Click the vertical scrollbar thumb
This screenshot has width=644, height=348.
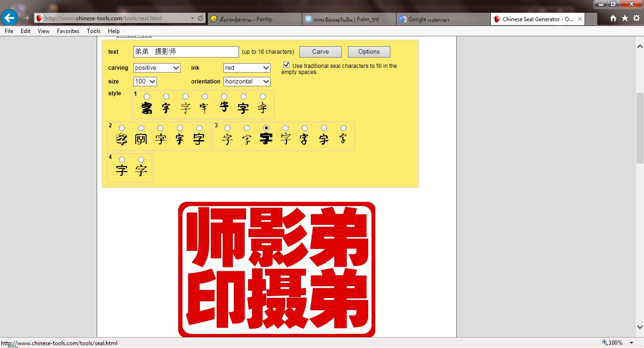coord(640,128)
